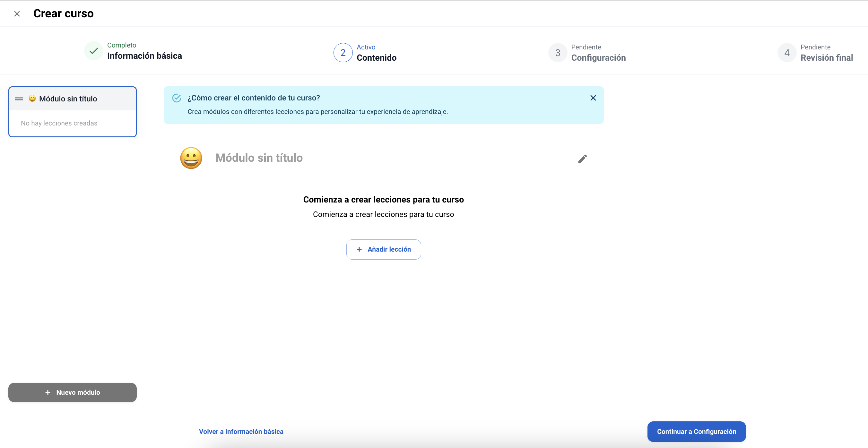
Task: Click step number 4 circle for Revisión final
Action: 787,53
